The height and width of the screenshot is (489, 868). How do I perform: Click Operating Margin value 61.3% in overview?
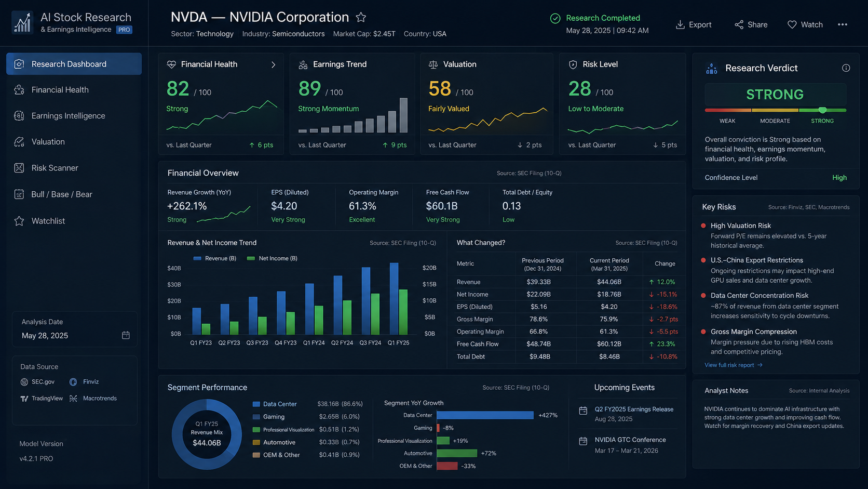tap(362, 206)
